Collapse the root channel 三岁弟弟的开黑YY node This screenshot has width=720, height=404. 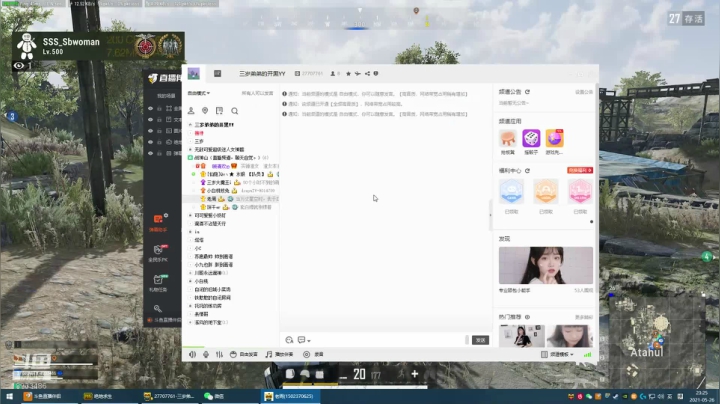[x=191, y=125]
